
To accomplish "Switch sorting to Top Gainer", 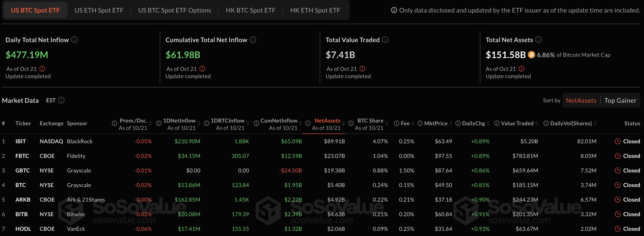I will pyautogui.click(x=620, y=100).
